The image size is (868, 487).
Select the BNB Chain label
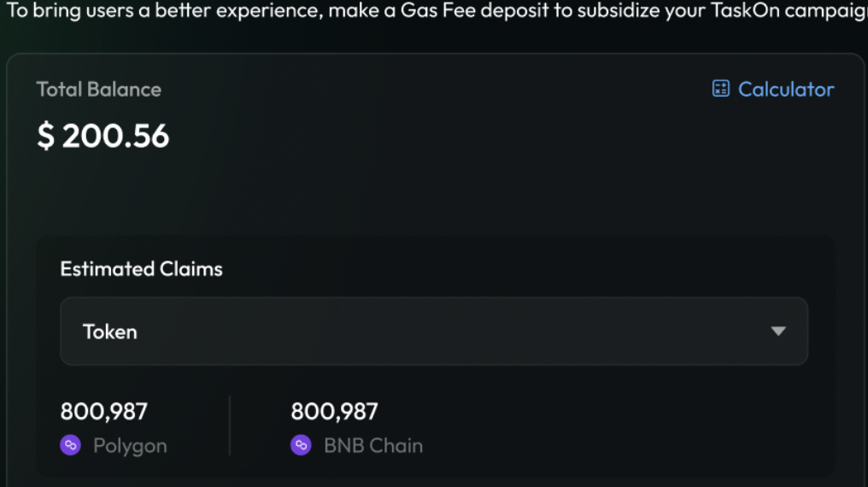coord(372,446)
